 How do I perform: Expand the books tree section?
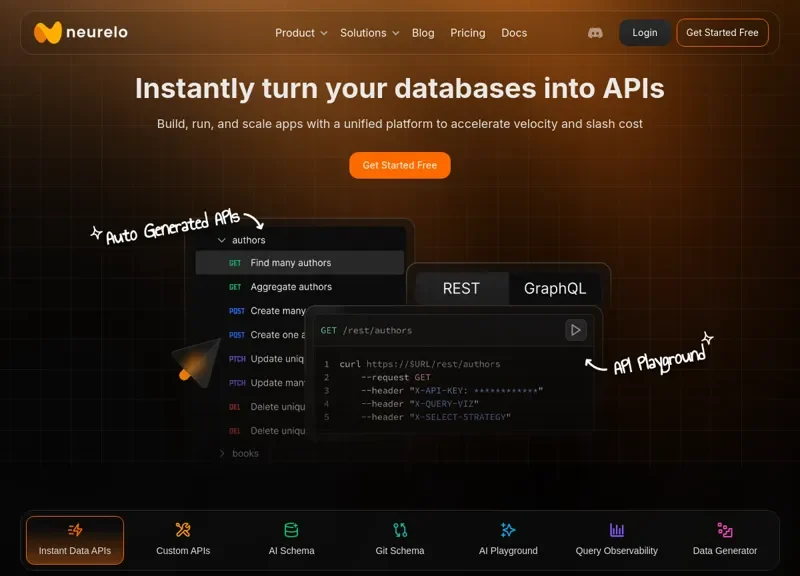(222, 454)
